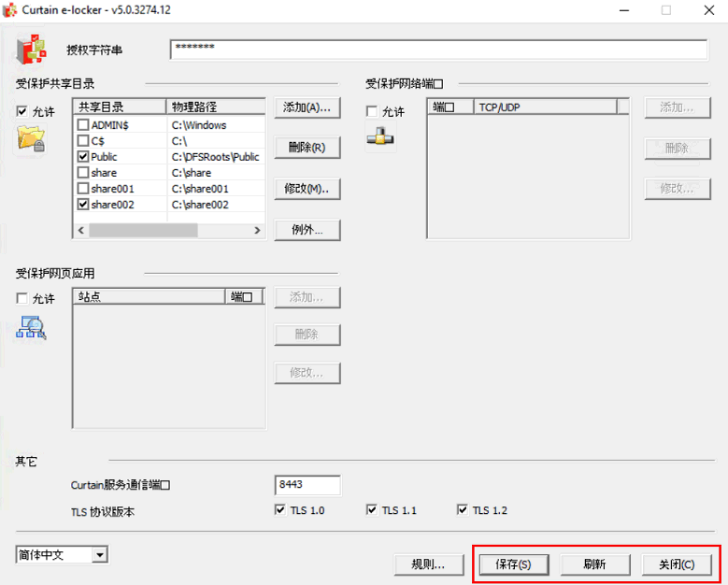Open the 例外... exceptions button
The image size is (728, 585).
(x=307, y=229)
